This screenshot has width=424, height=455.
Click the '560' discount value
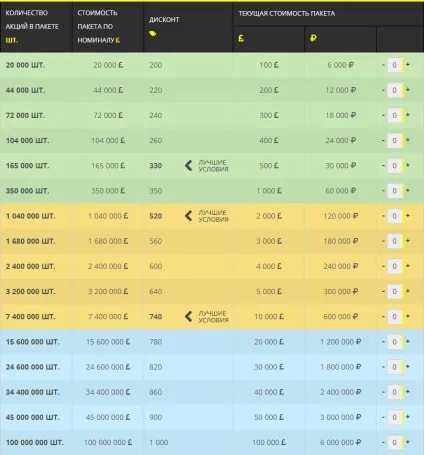156,241
